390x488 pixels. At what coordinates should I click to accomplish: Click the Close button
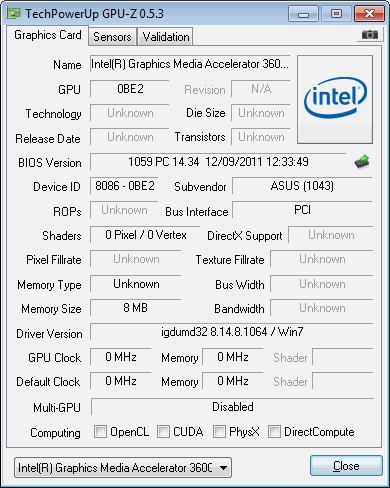click(346, 466)
